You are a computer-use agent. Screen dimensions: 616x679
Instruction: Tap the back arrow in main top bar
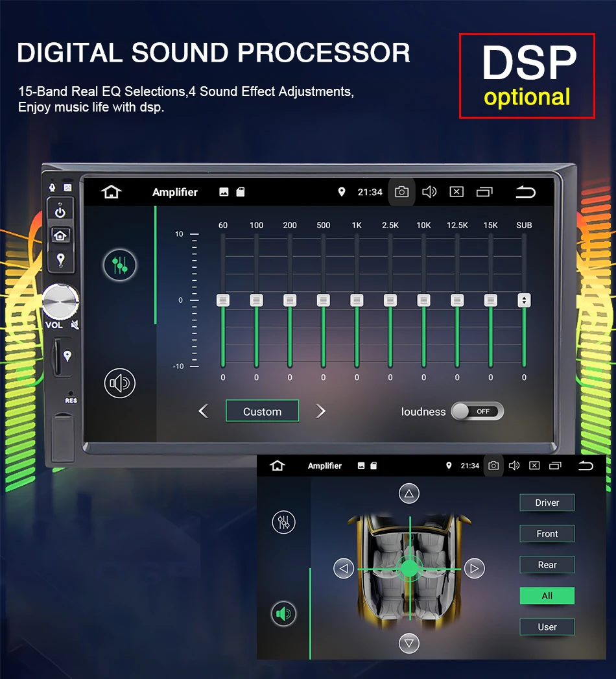tap(525, 191)
